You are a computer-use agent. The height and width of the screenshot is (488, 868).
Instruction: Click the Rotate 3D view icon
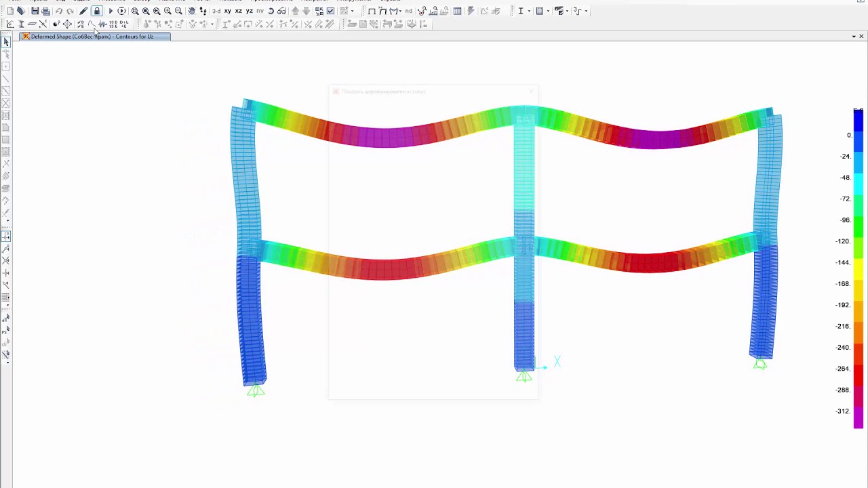click(x=271, y=11)
